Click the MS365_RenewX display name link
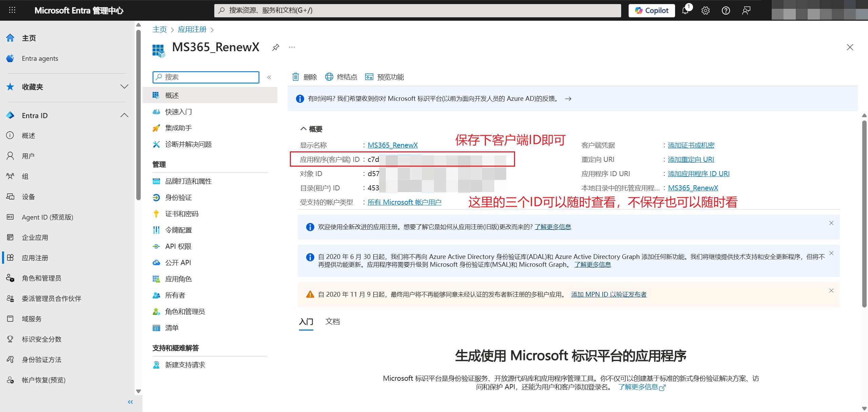Image resolution: width=868 pixels, height=412 pixels. 393,145
